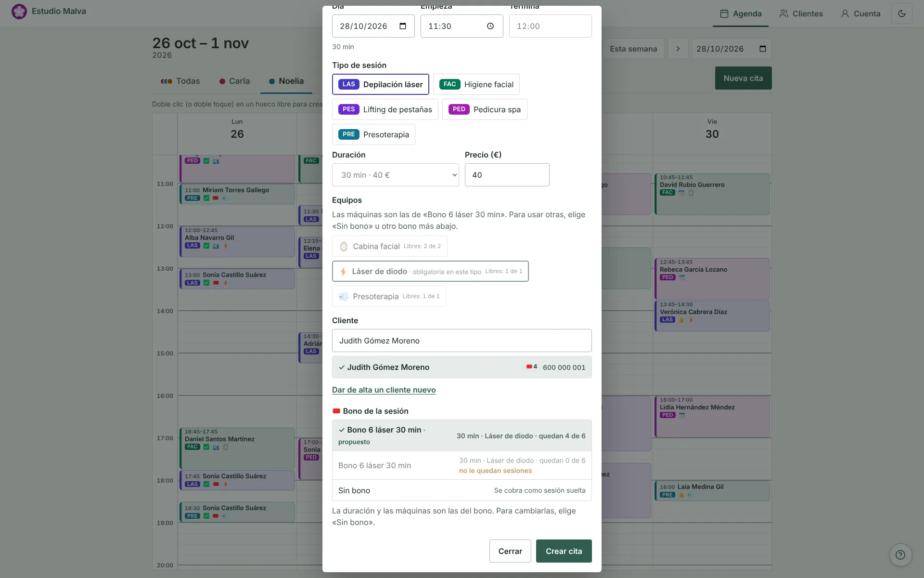Select Sin bono option
The width and height of the screenshot is (924, 578).
(462, 490)
